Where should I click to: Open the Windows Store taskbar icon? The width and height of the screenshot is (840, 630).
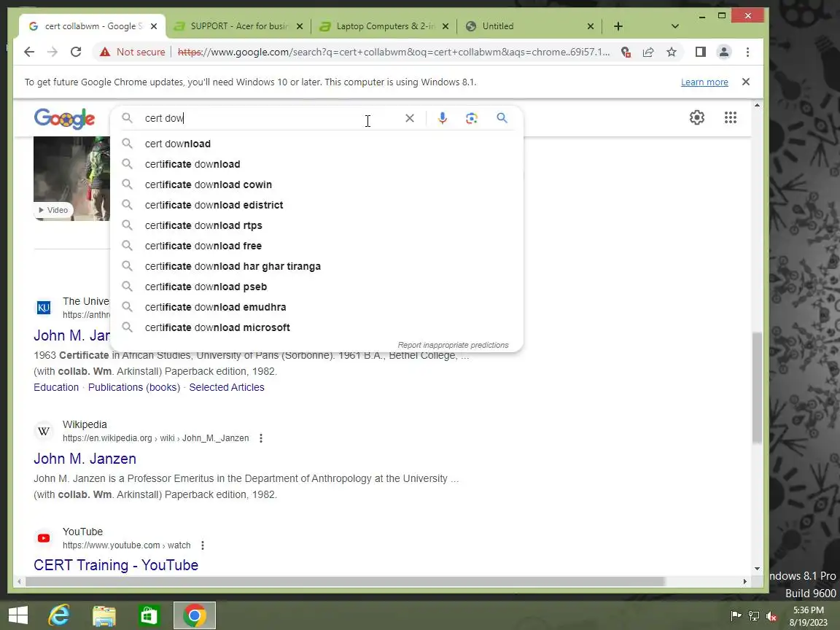pos(149,615)
